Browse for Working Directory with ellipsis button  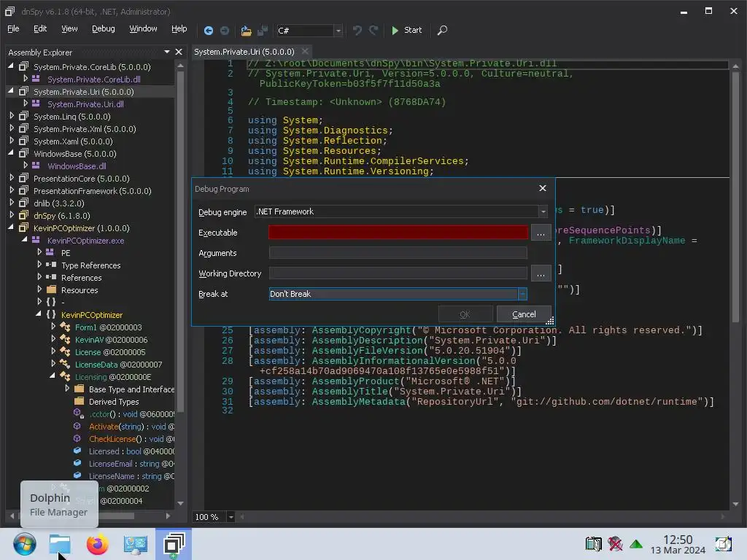click(541, 273)
